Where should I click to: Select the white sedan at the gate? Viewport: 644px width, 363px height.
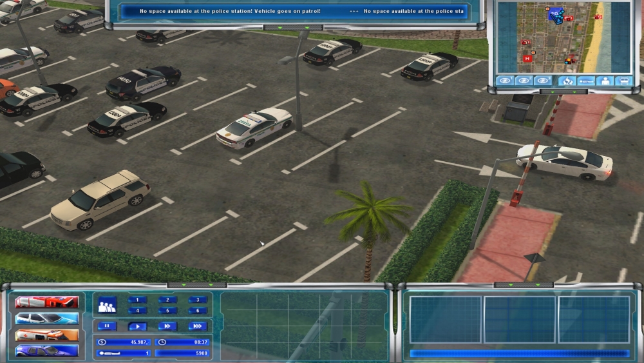[x=565, y=162]
